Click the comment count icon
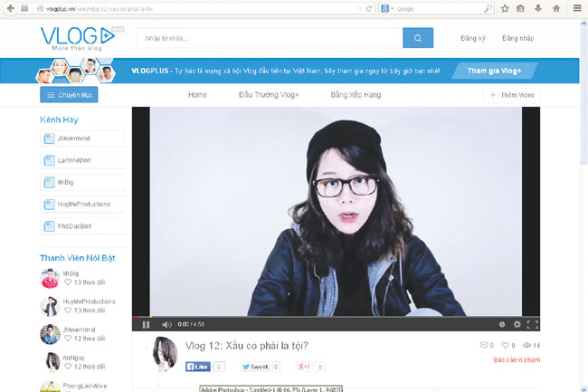Image resolution: width=588 pixels, height=392 pixels. pos(484,345)
